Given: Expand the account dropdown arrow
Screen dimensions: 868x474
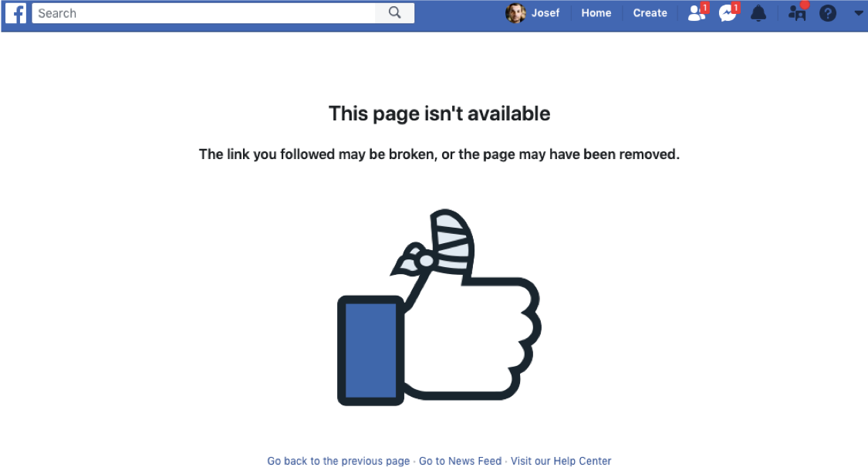Looking at the screenshot, I should [858, 13].
